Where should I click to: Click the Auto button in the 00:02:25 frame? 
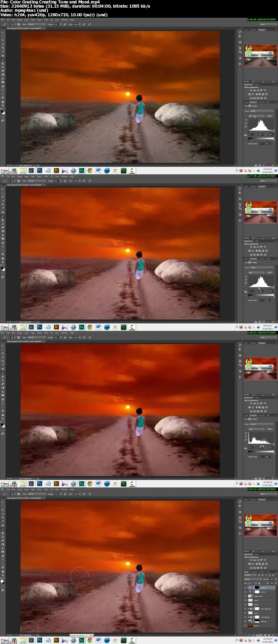point(270,429)
